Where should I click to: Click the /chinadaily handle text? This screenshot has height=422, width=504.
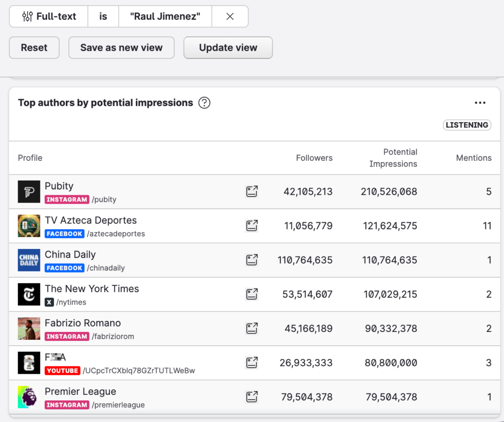[x=106, y=268]
